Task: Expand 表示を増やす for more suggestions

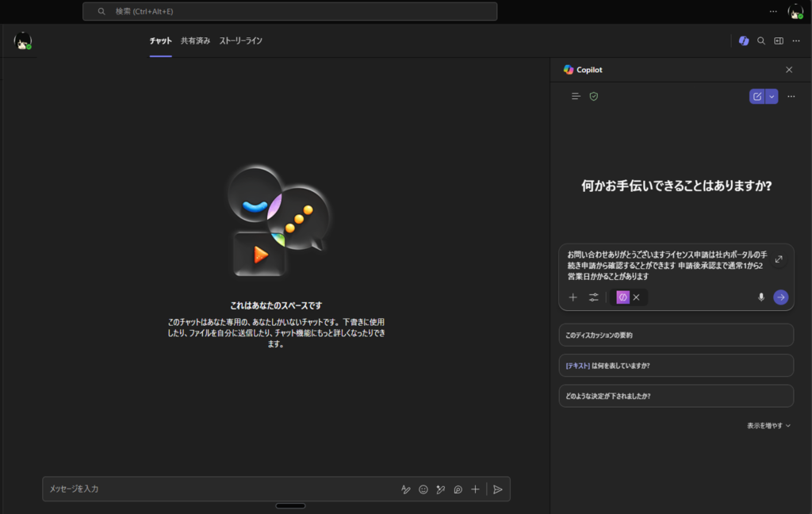Action: click(768, 425)
